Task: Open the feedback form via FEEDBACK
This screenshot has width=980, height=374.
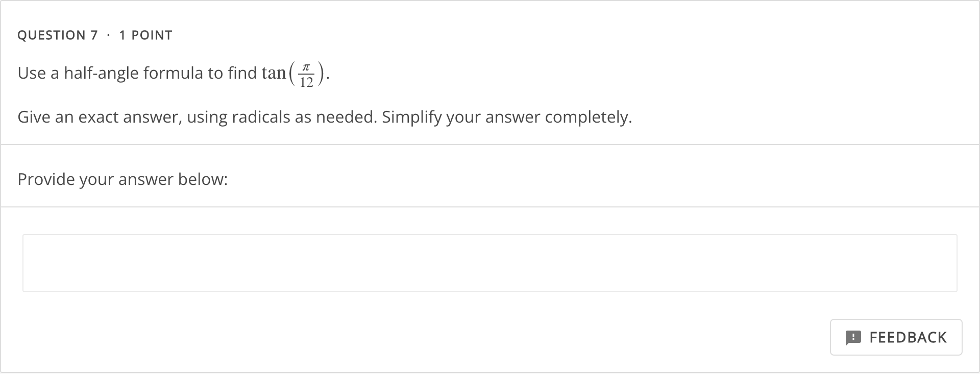Action: pyautogui.click(x=896, y=337)
